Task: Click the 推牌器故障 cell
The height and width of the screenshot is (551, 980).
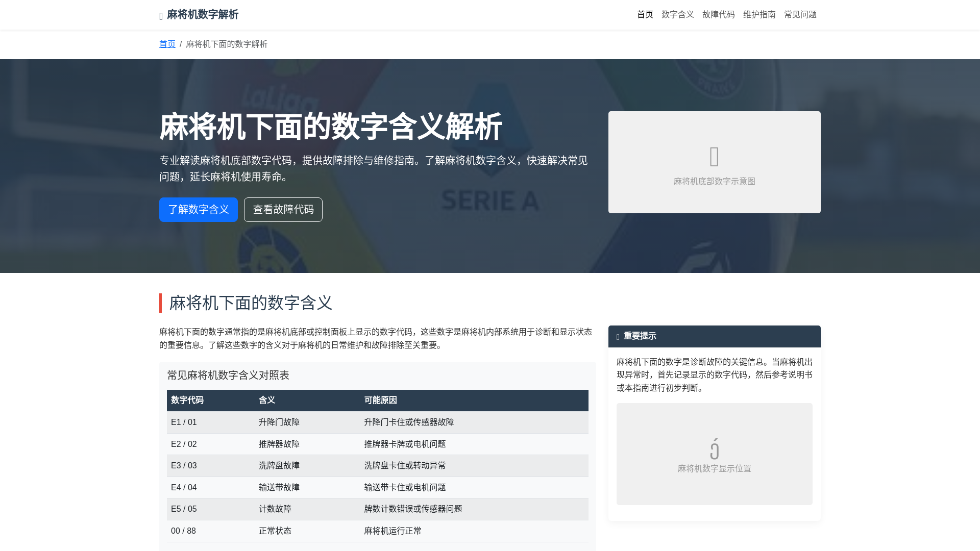Action: point(307,444)
